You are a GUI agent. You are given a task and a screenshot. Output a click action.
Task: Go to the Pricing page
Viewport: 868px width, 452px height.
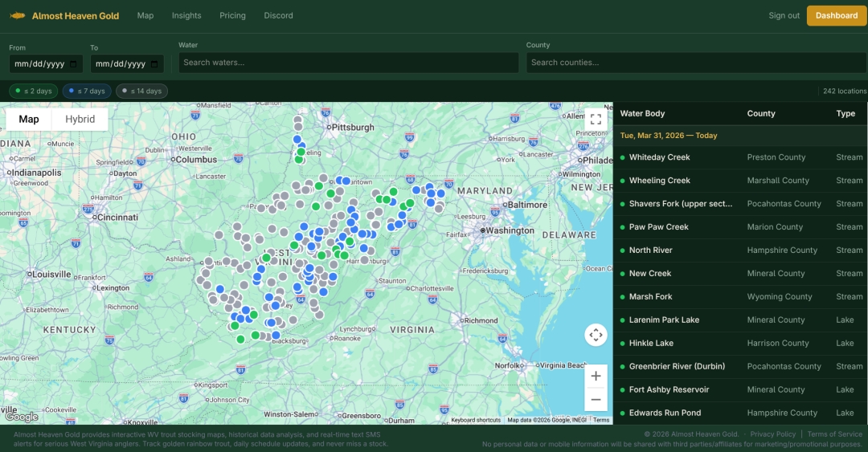click(x=232, y=15)
